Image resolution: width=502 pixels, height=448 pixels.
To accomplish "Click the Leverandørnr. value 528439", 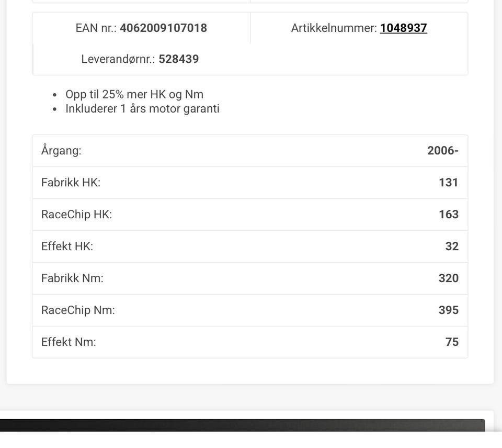I will tap(178, 59).
